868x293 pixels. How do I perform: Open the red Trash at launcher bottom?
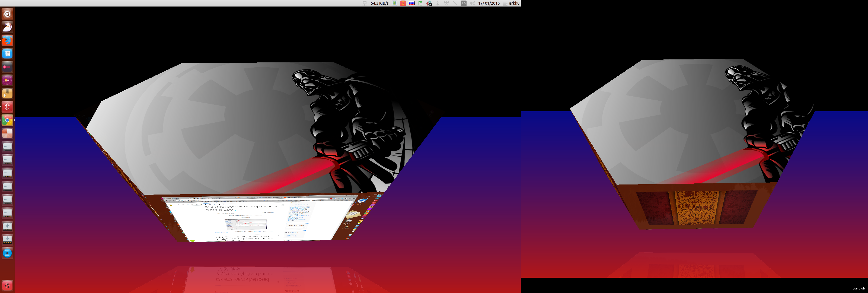point(7,286)
